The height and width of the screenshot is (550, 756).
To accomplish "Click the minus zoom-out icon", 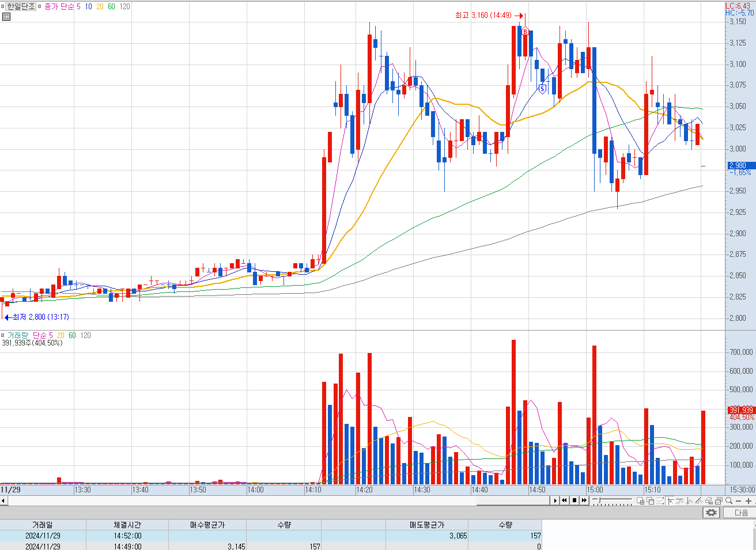I will click(738, 500).
